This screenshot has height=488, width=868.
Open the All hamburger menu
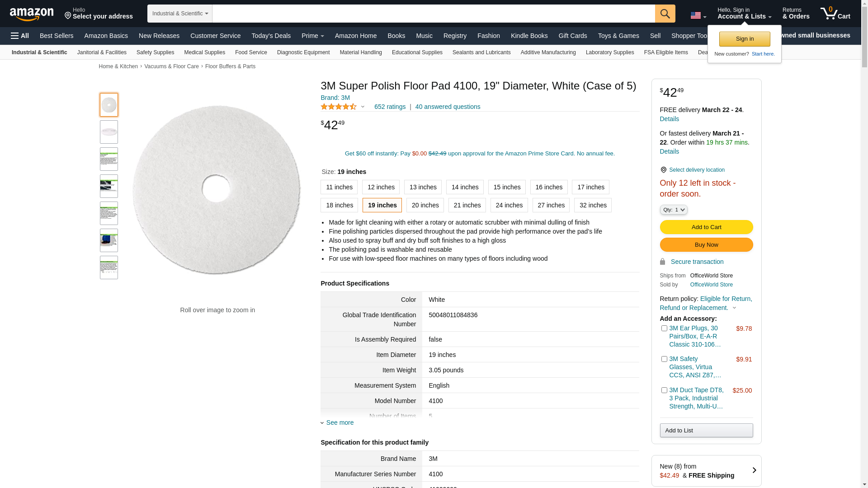[20, 36]
